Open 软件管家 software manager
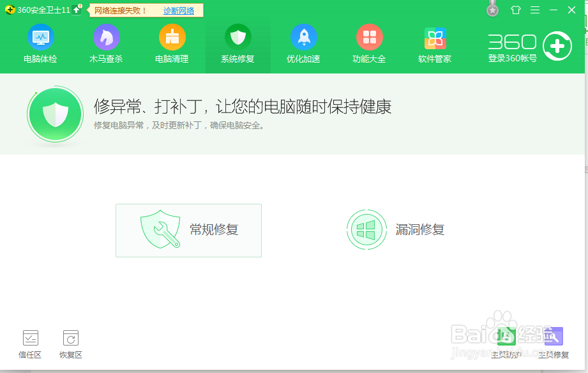The image size is (588, 373). [435, 43]
